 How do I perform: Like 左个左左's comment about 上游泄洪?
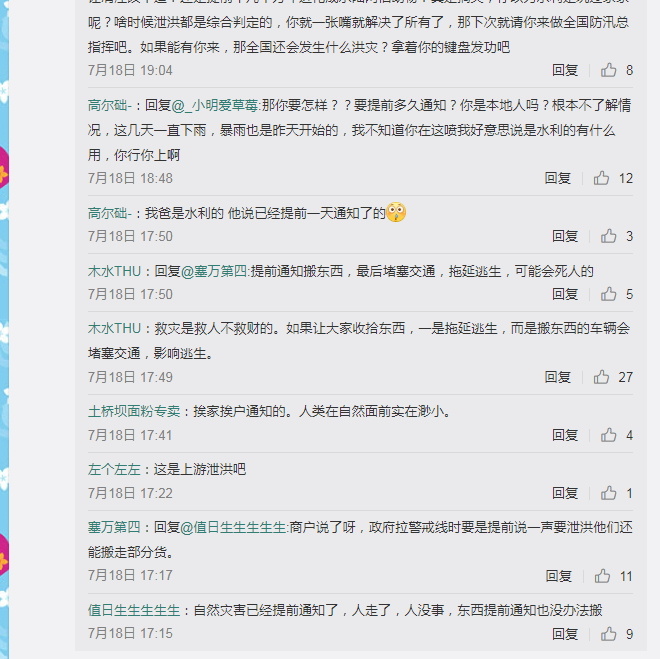pos(609,493)
